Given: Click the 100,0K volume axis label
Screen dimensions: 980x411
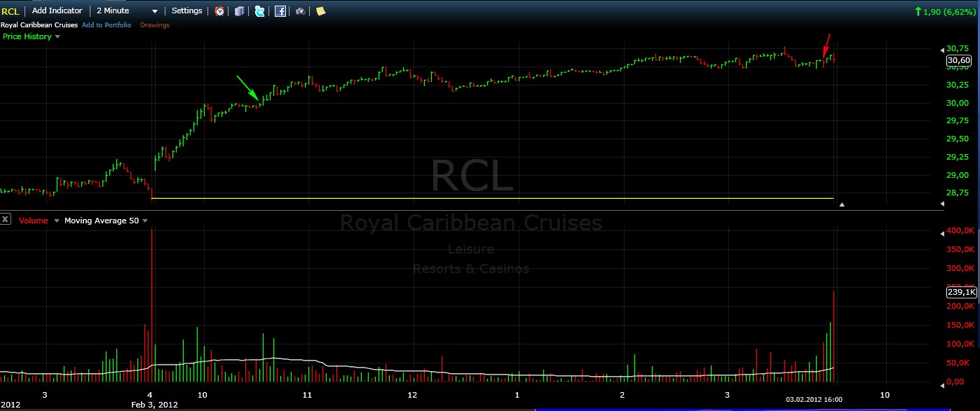Looking at the screenshot, I should tap(960, 344).
